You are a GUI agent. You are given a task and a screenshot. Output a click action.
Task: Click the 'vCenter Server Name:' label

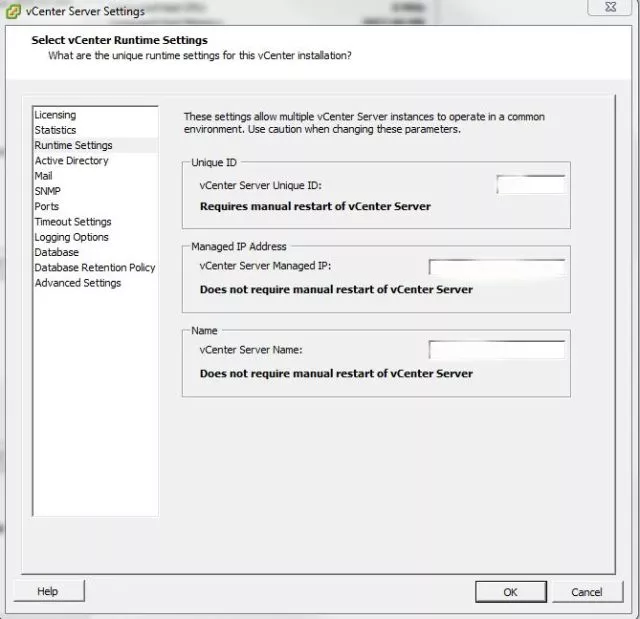click(251, 350)
